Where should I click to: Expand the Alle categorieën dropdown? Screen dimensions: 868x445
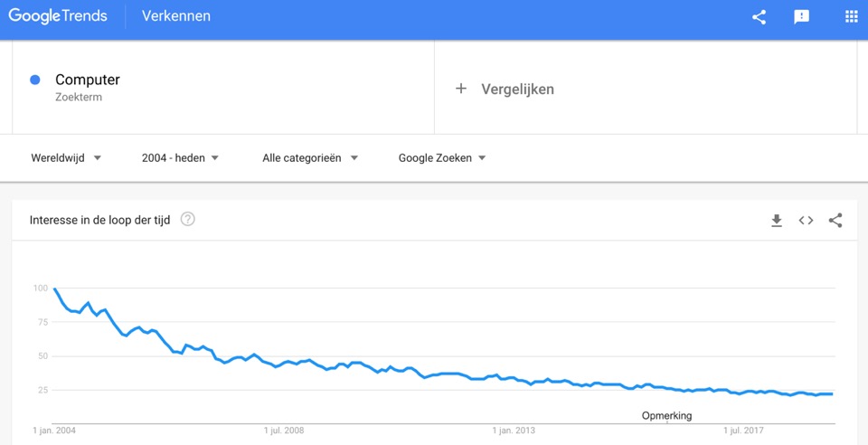click(310, 157)
